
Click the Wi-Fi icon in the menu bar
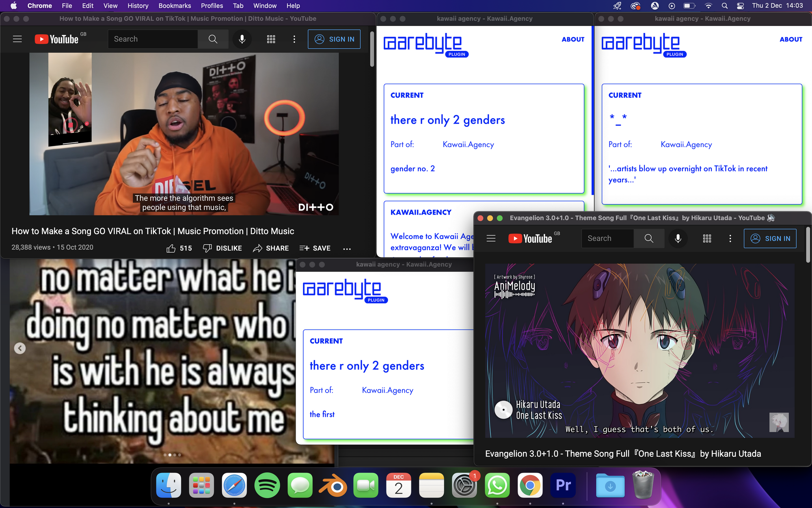[x=708, y=6]
